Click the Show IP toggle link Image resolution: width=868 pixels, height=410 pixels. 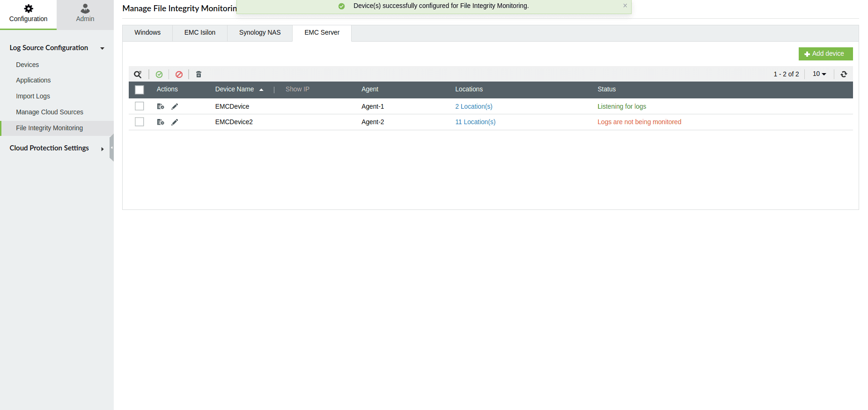297,89
